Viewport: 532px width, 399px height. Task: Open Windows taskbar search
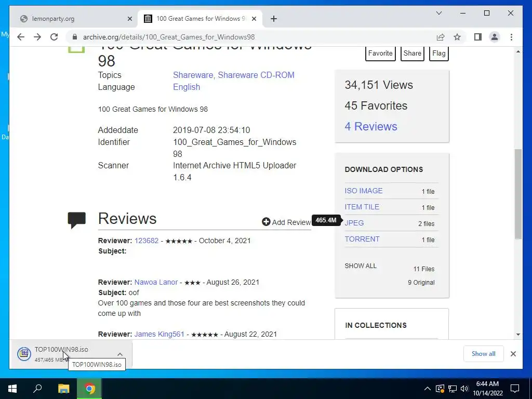[37, 389]
